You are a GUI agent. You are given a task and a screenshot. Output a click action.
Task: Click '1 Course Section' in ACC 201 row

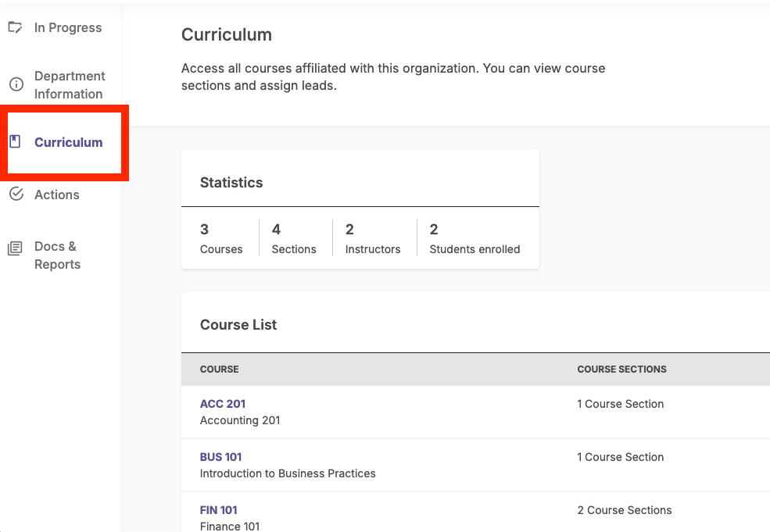coord(620,404)
